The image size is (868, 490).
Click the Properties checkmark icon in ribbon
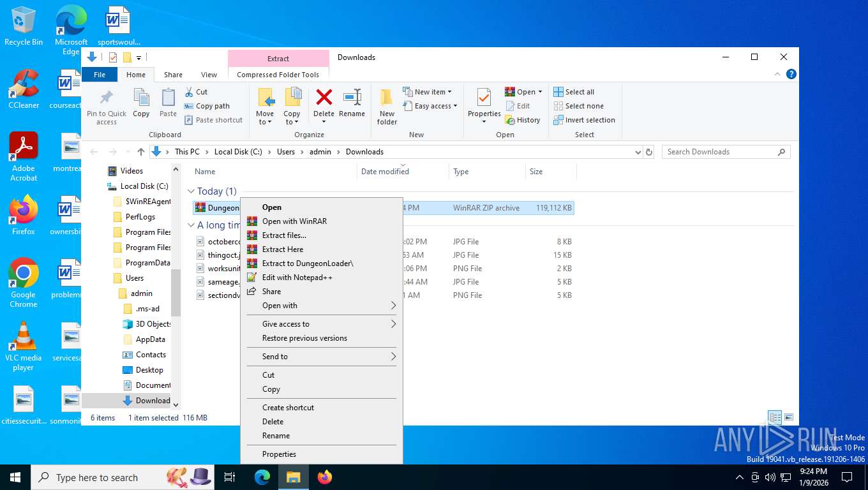point(484,98)
